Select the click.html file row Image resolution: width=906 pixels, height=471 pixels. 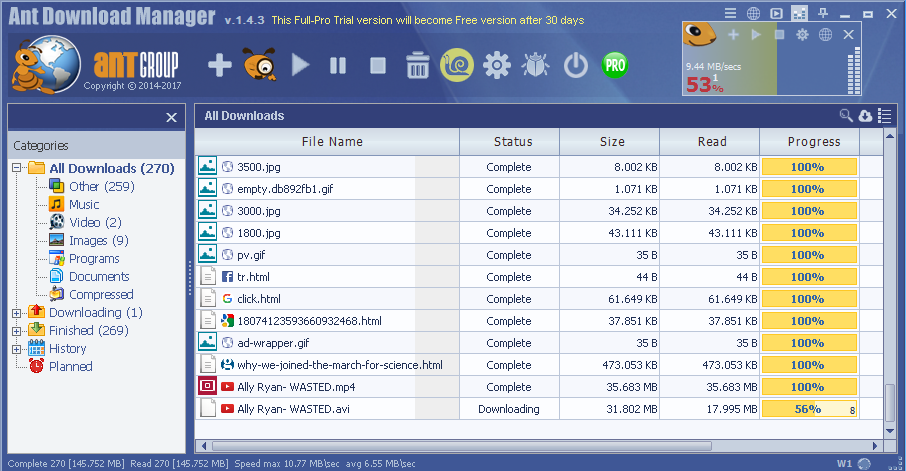[x=539, y=299]
